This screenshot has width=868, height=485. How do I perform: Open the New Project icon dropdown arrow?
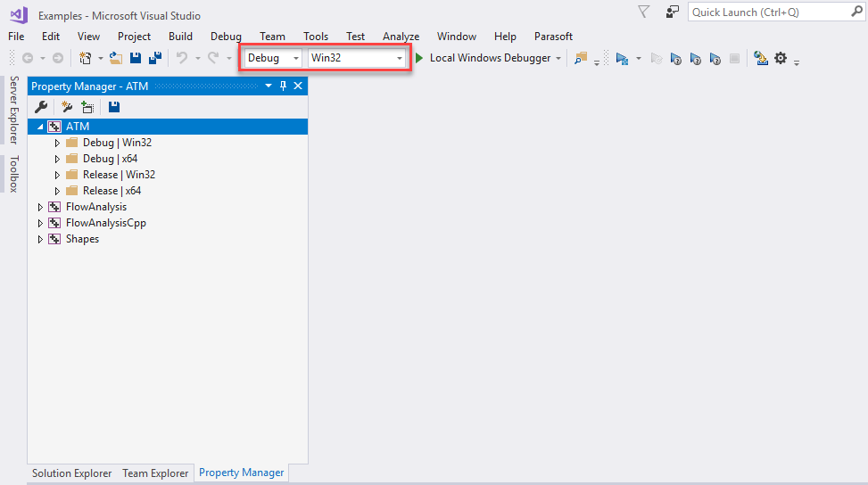[100, 59]
